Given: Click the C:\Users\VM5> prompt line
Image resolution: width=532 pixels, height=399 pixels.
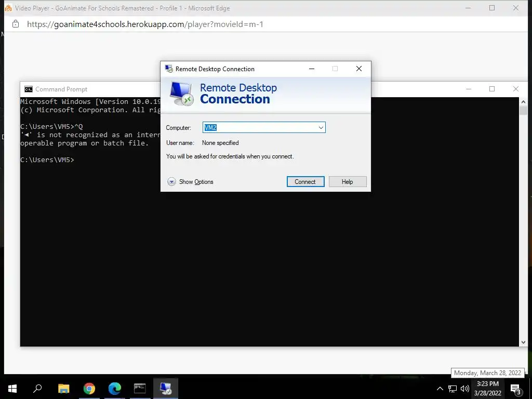Looking at the screenshot, I should [47, 160].
